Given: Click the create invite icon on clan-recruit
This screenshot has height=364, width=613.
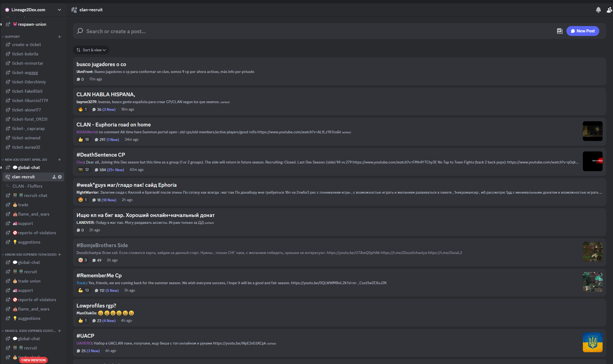Looking at the screenshot, I should [54, 177].
